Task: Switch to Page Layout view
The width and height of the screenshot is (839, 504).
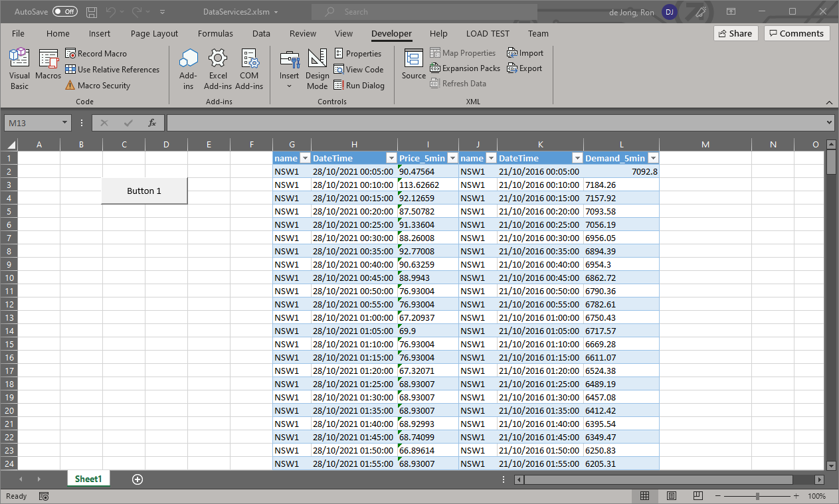Action: pos(672,496)
